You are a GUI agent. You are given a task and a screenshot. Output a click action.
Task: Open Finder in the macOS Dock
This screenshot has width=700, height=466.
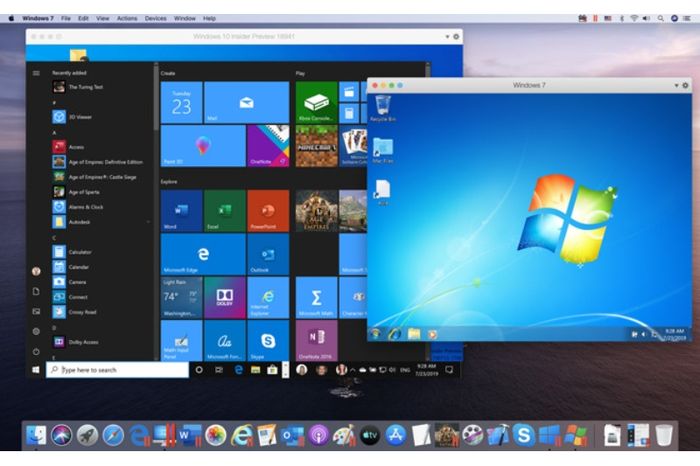(36, 435)
